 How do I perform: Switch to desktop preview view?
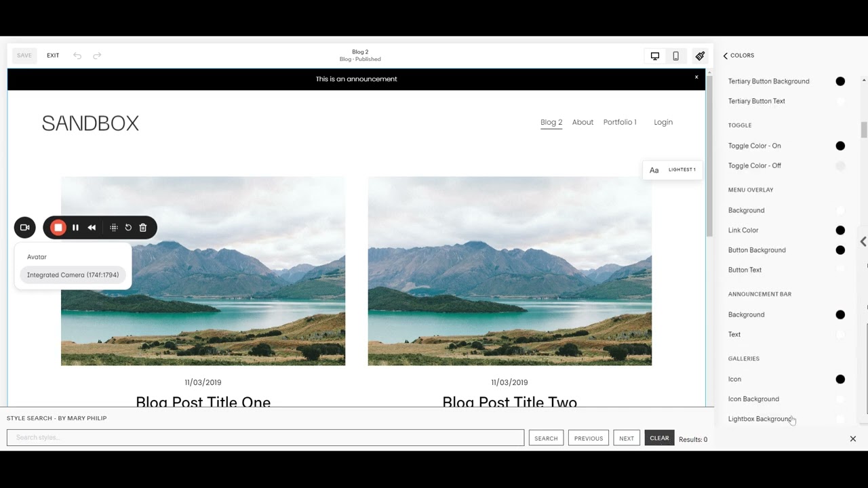pyautogui.click(x=654, y=56)
